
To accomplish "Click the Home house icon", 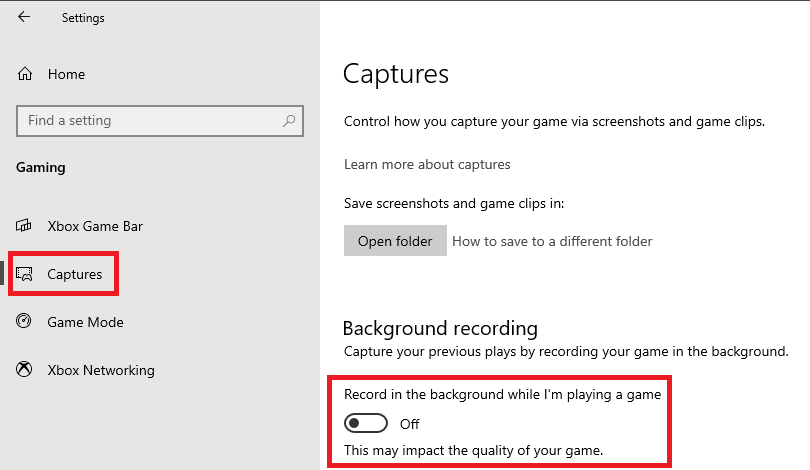I will [x=25, y=74].
